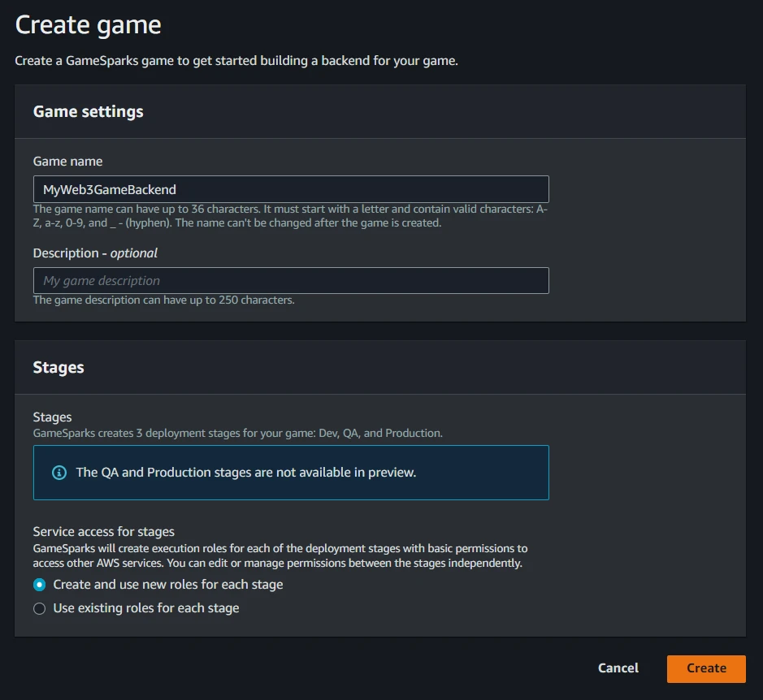This screenshot has height=700, width=763.
Task: Click the 'Description - optional' label
Action: [95, 253]
